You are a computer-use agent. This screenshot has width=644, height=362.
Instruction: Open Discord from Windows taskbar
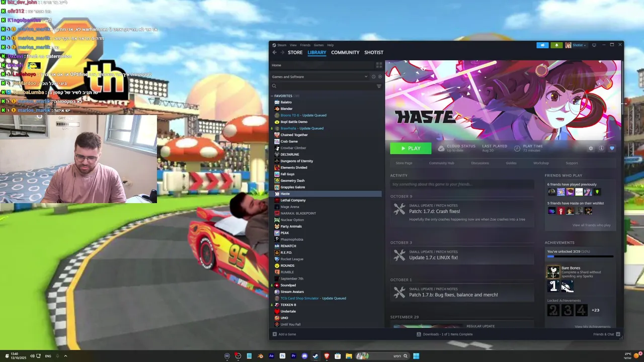(x=304, y=356)
